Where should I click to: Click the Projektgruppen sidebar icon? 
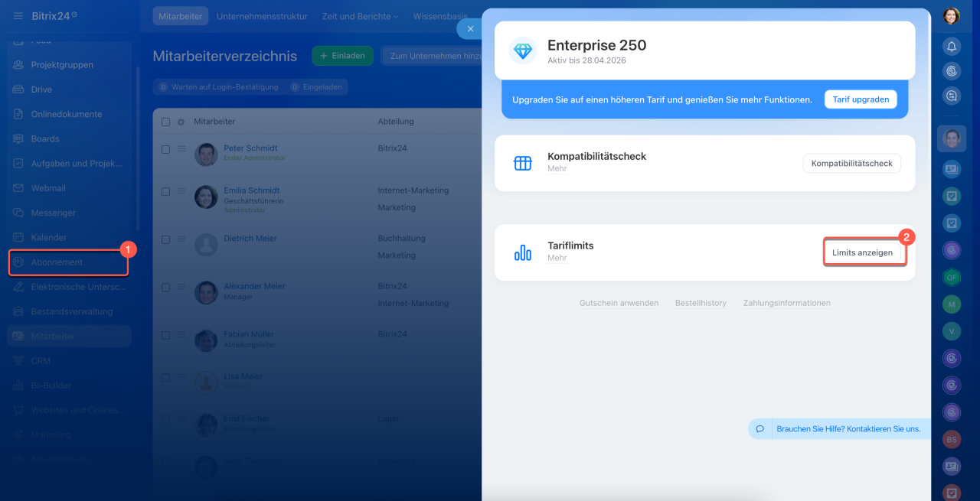click(x=18, y=65)
